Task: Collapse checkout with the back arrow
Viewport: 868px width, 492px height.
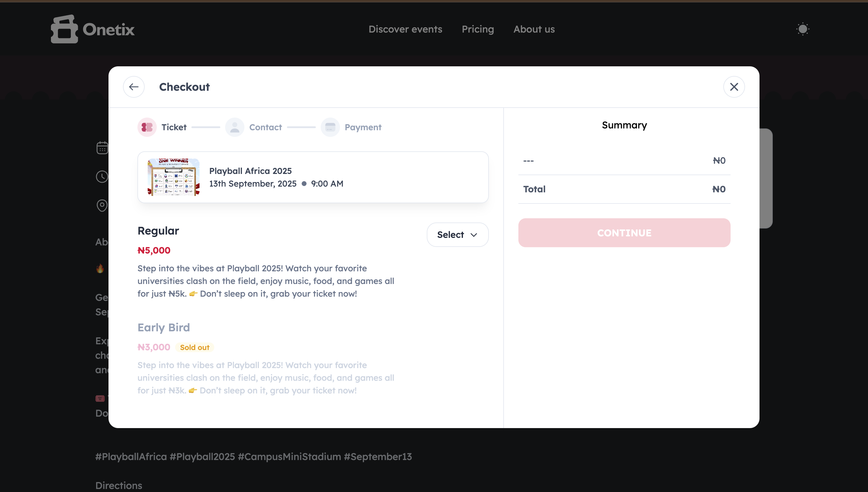Action: point(134,87)
